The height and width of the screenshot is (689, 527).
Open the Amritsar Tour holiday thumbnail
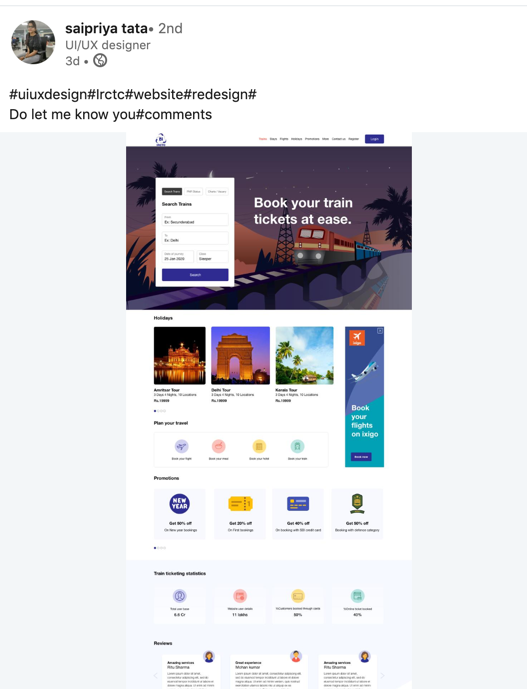[x=180, y=355]
